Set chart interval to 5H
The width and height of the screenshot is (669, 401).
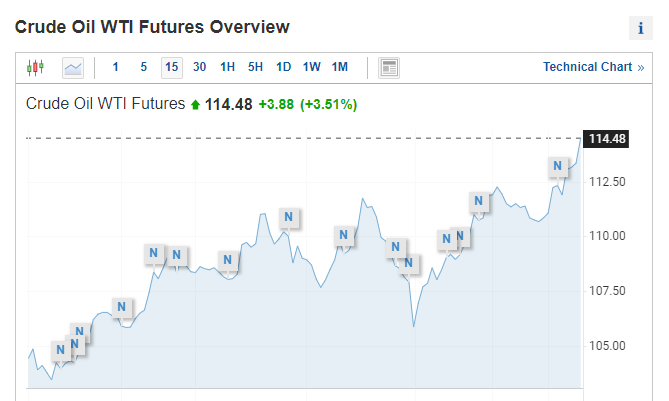[x=256, y=67]
